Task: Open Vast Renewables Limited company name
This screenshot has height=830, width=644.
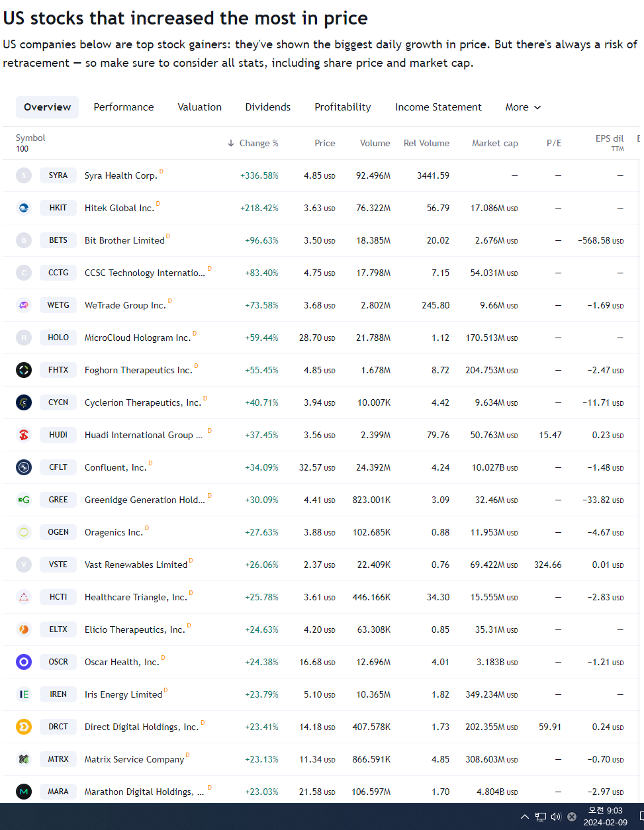Action: click(x=136, y=565)
